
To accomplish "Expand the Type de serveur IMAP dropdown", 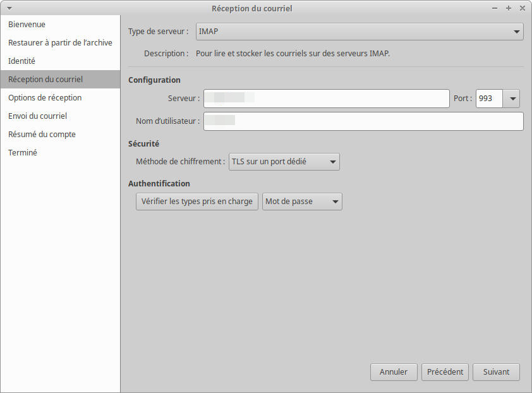I will (360, 31).
